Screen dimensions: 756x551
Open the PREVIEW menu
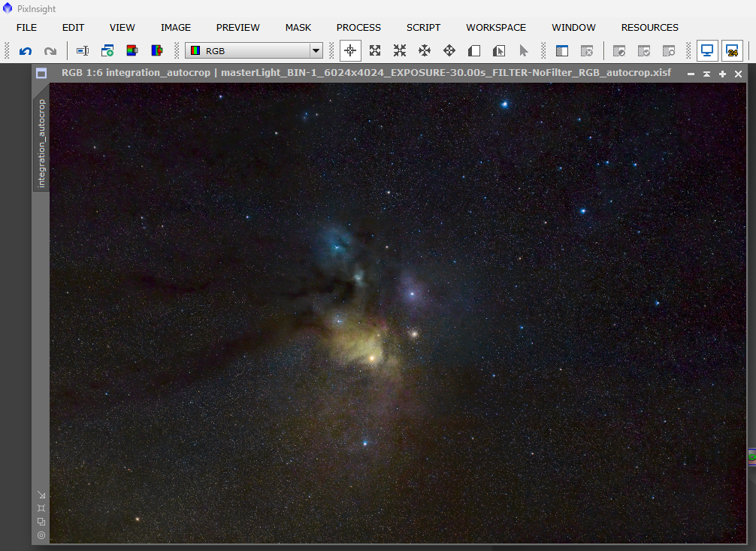point(237,28)
